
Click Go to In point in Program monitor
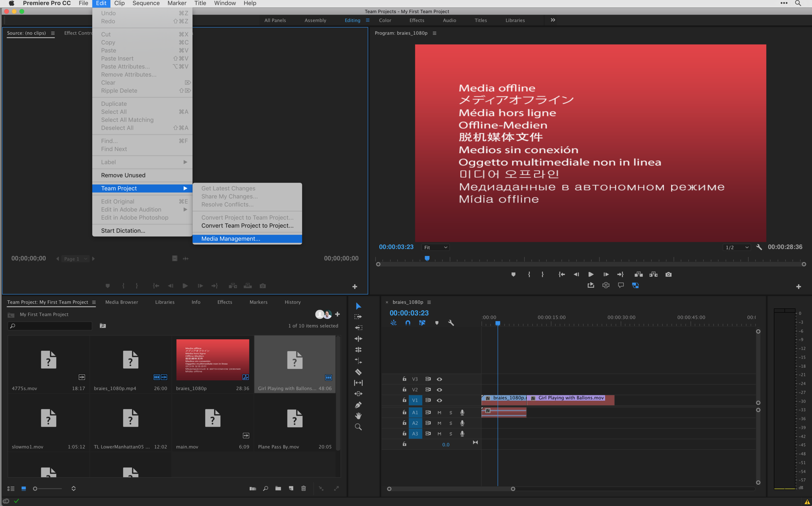[562, 274]
